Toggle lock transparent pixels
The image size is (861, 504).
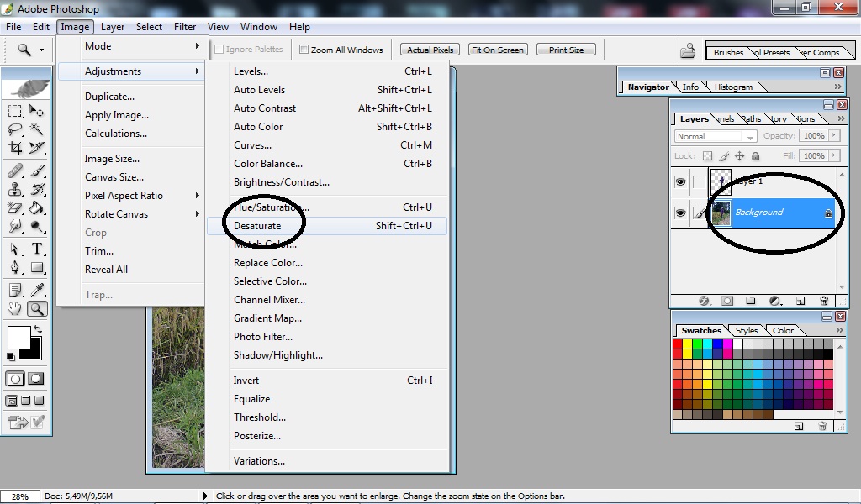pyautogui.click(x=708, y=156)
